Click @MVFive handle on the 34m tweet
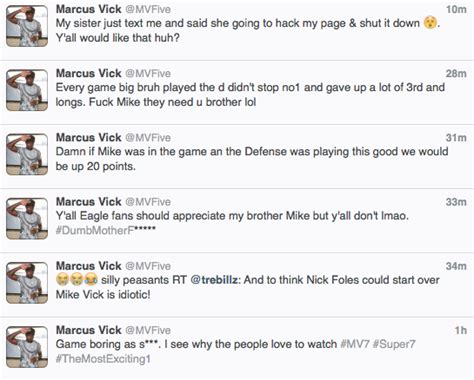This screenshot has width=474, height=380. [x=148, y=266]
